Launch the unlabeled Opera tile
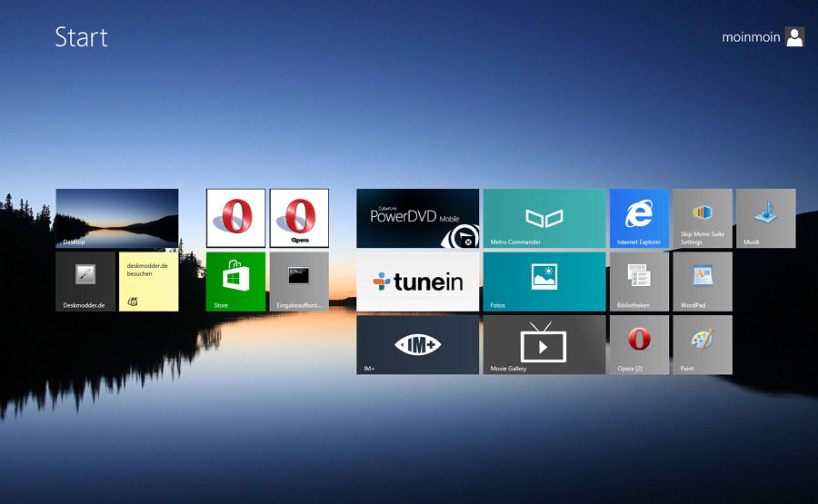 point(235,218)
